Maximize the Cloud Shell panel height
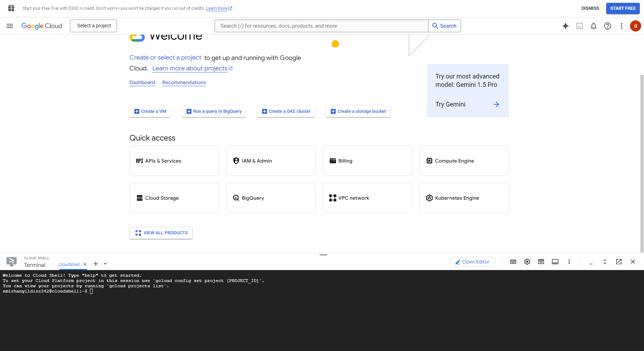The image size is (644, 351). (x=605, y=262)
